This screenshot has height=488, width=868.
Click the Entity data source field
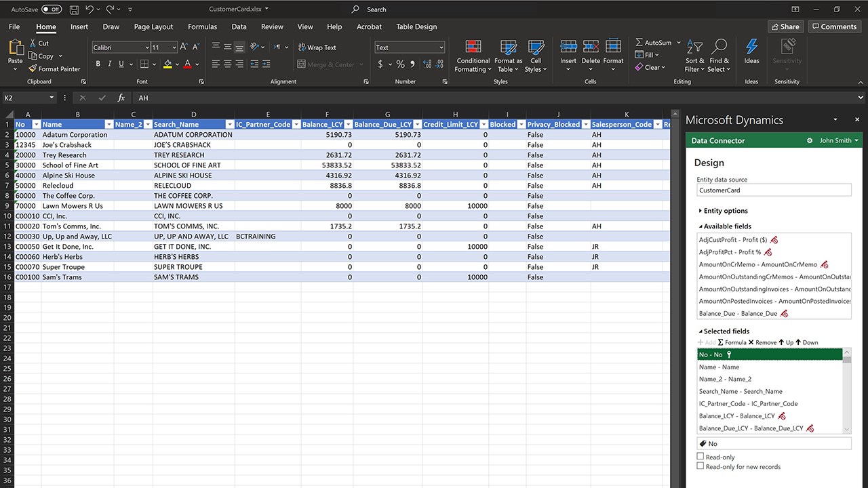tap(774, 190)
